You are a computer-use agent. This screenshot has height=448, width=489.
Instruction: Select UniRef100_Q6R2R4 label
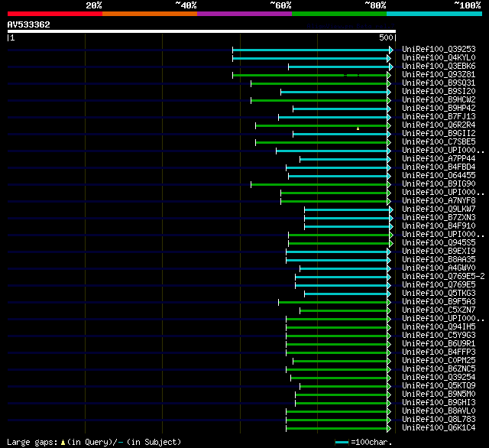(439, 125)
